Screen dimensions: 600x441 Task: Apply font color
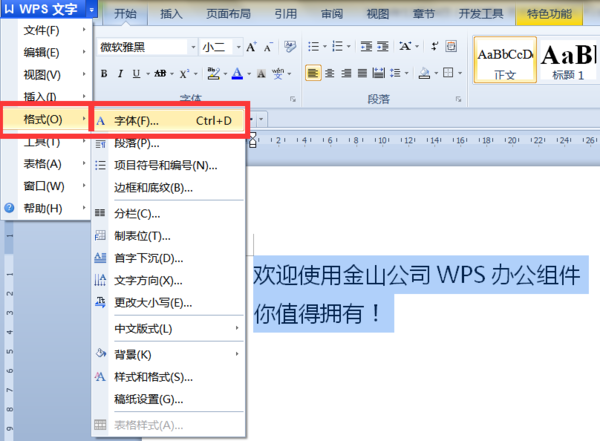pyautogui.click(x=237, y=73)
